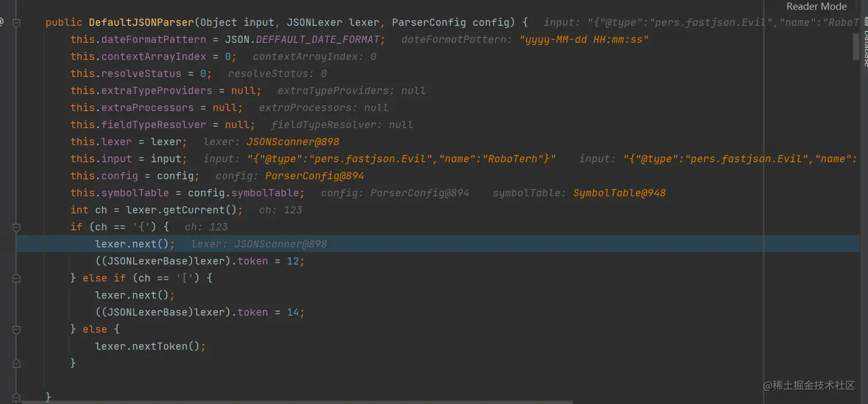Click fold end marker at constructor closing brace
This screenshot has width=868, height=404.
click(17, 397)
